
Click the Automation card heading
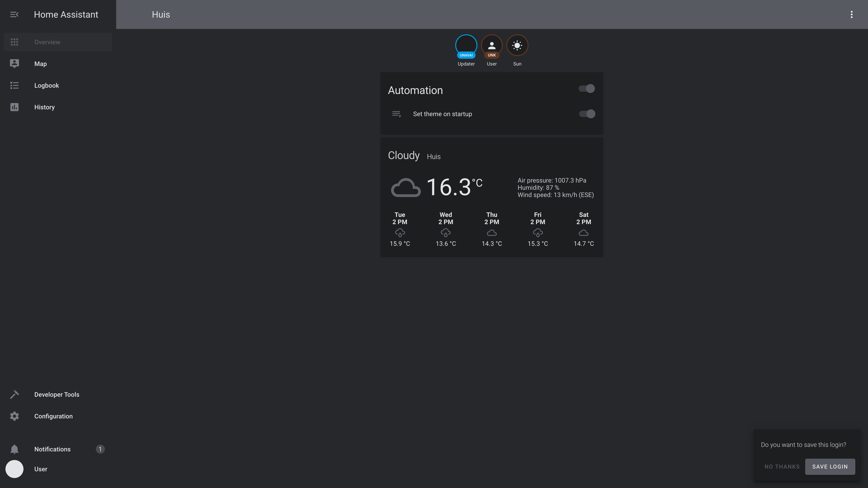tap(415, 90)
